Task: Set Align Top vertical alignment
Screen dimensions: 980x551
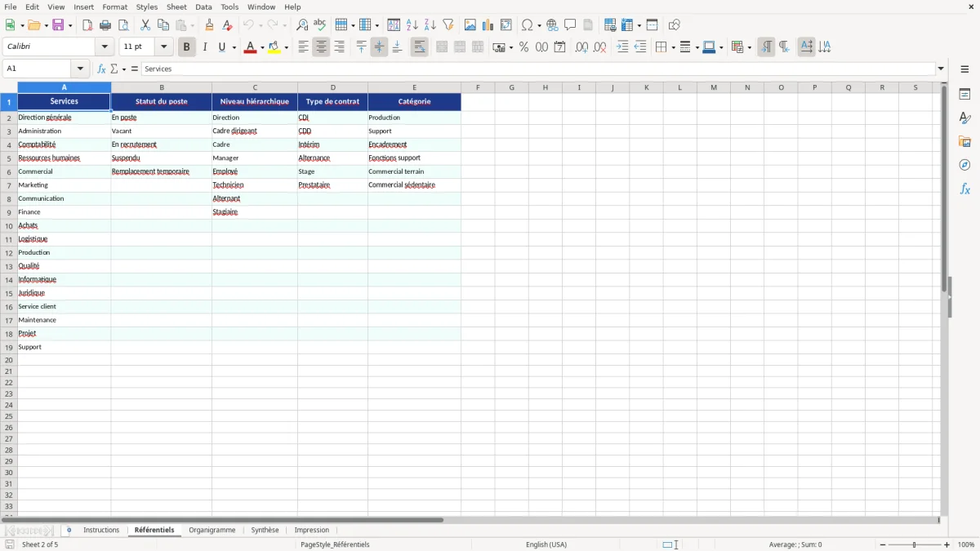Action: [362, 47]
